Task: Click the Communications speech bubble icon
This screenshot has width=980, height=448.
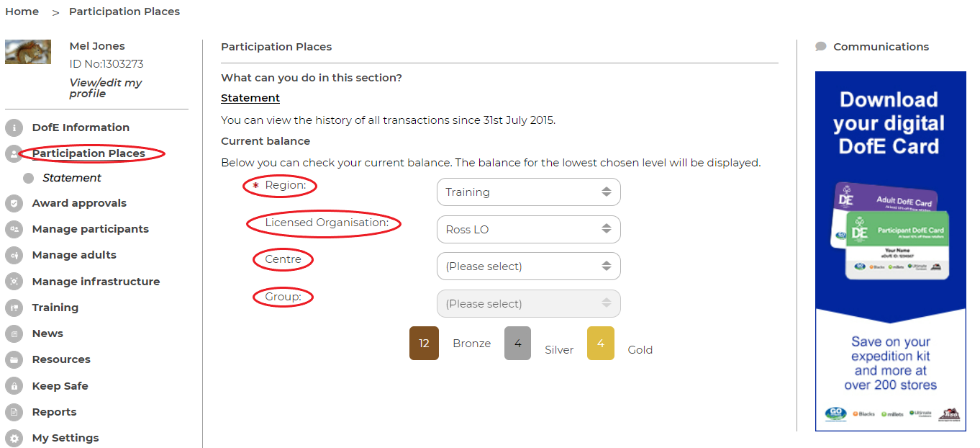Action: (x=821, y=47)
